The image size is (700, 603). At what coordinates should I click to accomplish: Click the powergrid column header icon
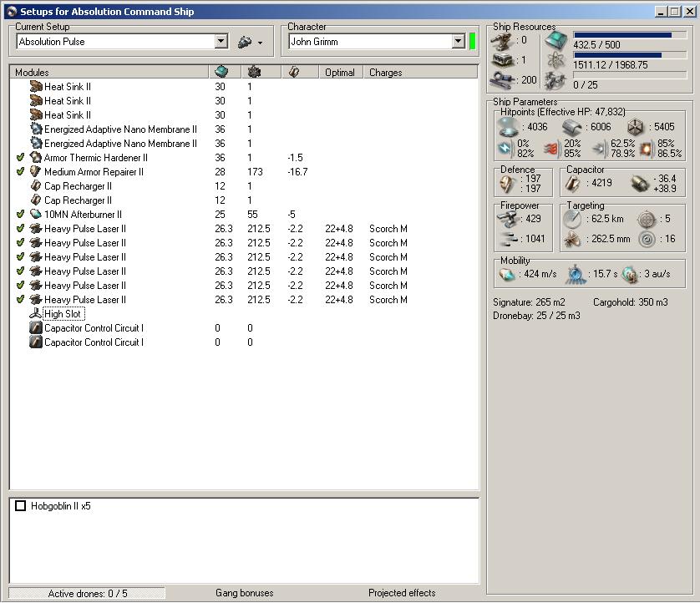254,72
